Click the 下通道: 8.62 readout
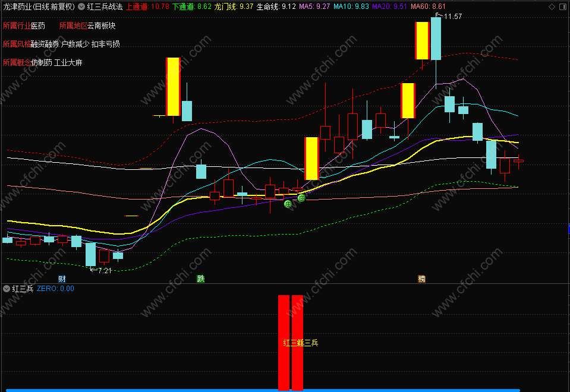570x392 pixels. (x=191, y=7)
